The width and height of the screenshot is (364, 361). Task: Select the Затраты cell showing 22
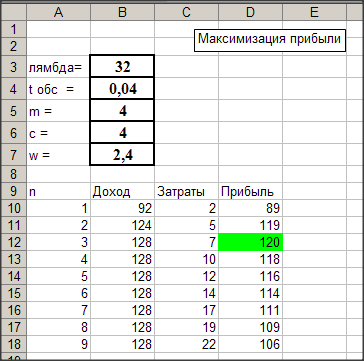(x=186, y=344)
